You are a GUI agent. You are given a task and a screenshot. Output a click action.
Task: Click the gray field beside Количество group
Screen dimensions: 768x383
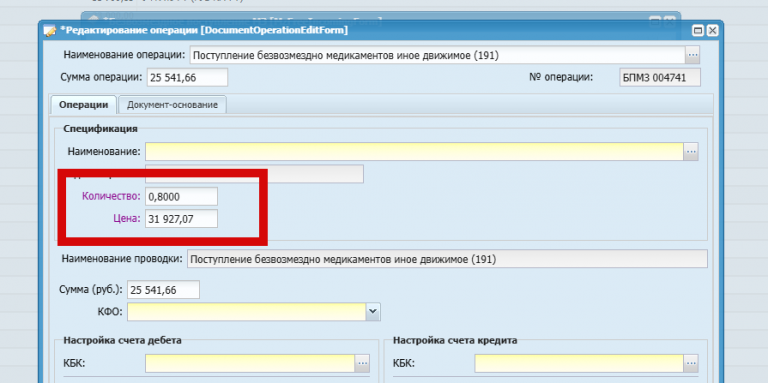coord(254,174)
